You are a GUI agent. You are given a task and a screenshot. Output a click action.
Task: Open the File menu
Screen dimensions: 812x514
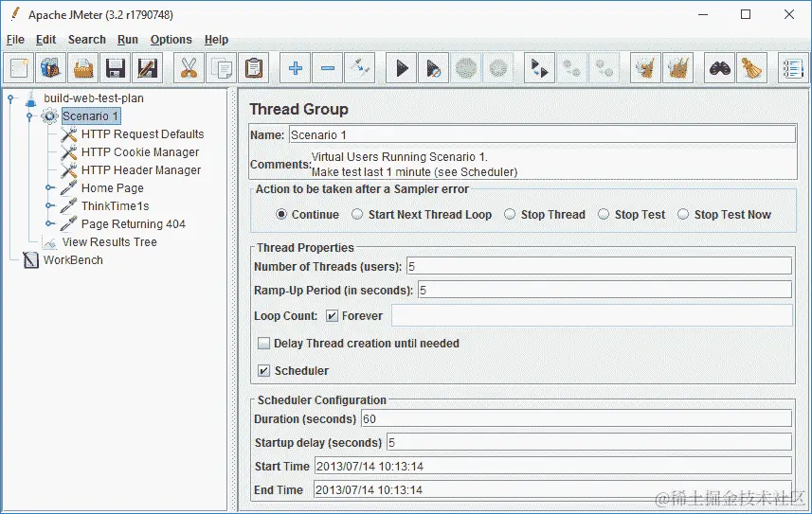(15, 40)
